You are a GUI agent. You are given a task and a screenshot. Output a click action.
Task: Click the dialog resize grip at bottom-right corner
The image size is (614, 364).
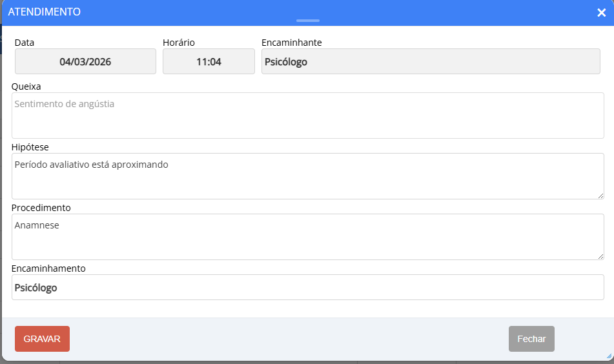click(609, 356)
